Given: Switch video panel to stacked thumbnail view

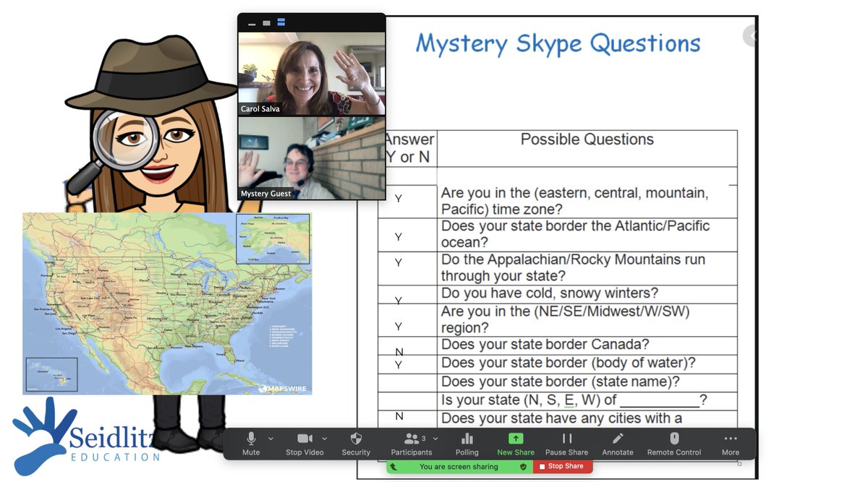Looking at the screenshot, I should 281,23.
